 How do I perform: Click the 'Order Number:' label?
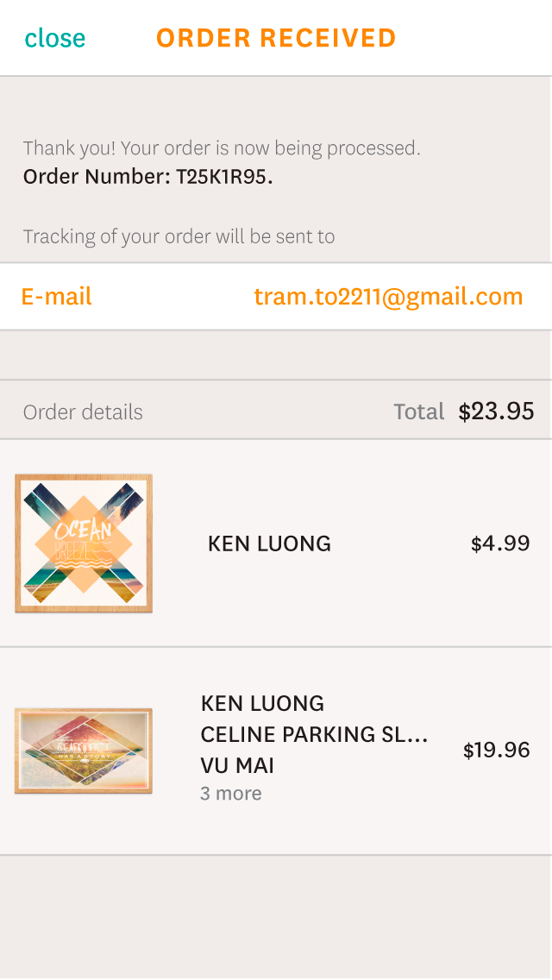coord(97,178)
